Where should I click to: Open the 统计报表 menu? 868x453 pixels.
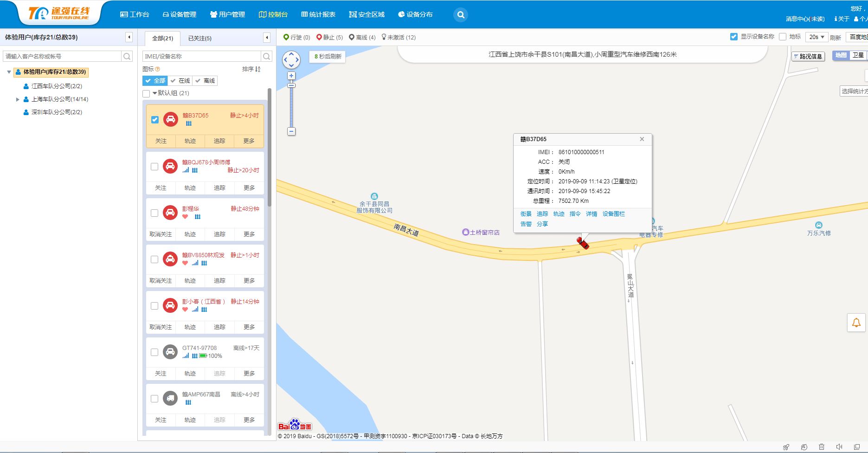click(318, 14)
